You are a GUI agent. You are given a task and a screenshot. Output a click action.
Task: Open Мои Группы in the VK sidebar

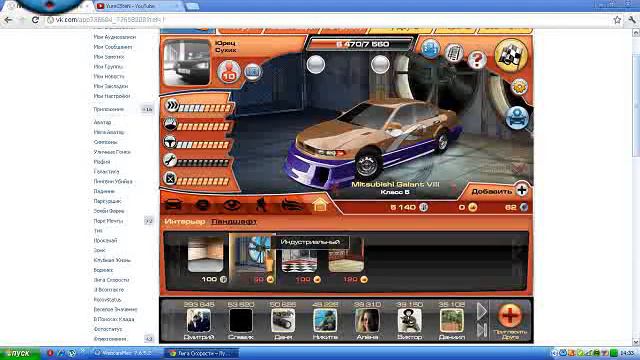(108, 67)
